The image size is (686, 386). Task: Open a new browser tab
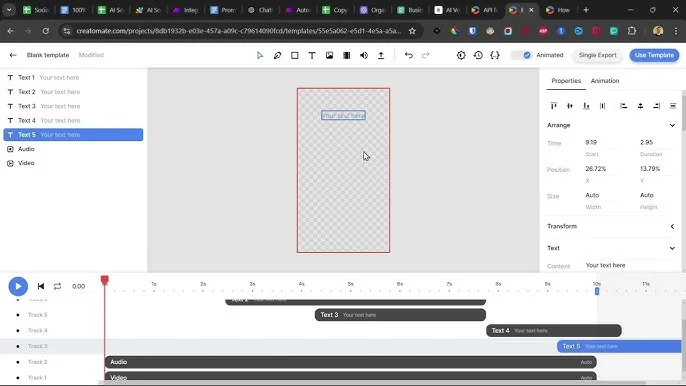pos(586,10)
